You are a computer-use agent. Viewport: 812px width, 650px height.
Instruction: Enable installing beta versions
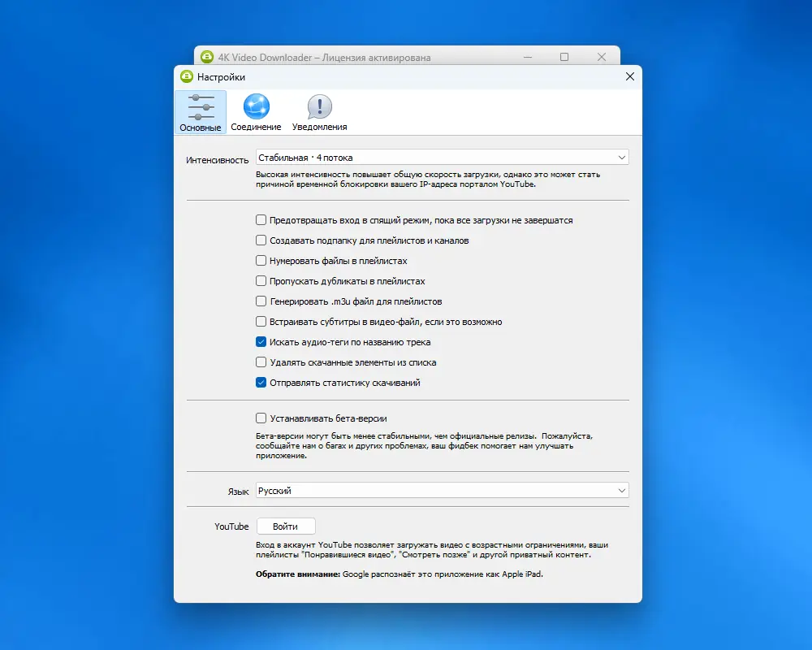(x=261, y=418)
